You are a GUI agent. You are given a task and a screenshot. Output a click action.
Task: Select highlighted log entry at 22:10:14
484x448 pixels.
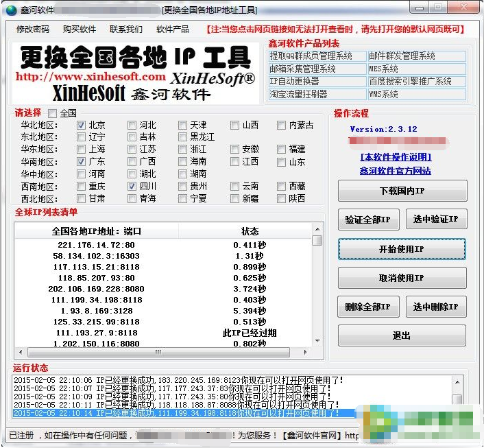click(184, 413)
